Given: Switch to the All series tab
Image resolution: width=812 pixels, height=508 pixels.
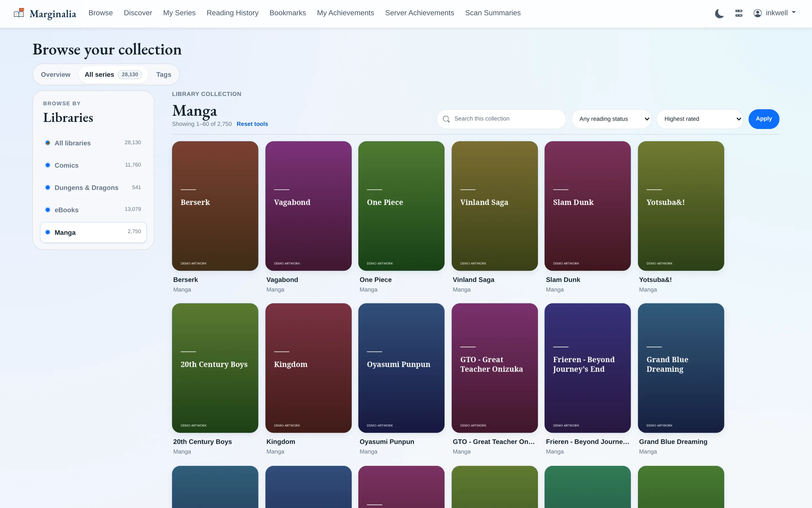Looking at the screenshot, I should tap(113, 75).
